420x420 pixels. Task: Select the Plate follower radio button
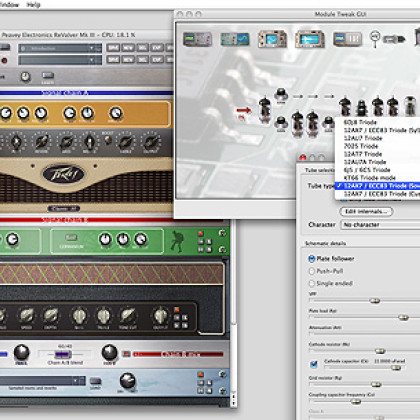tap(311, 259)
